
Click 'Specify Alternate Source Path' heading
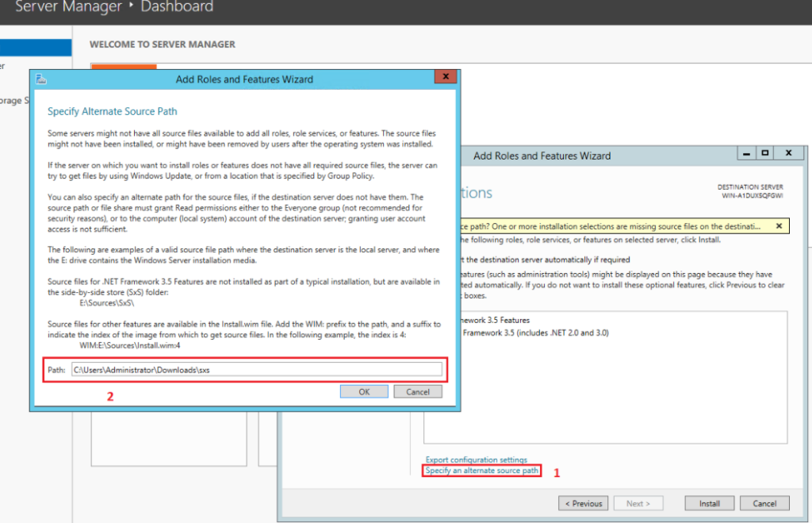pos(113,111)
